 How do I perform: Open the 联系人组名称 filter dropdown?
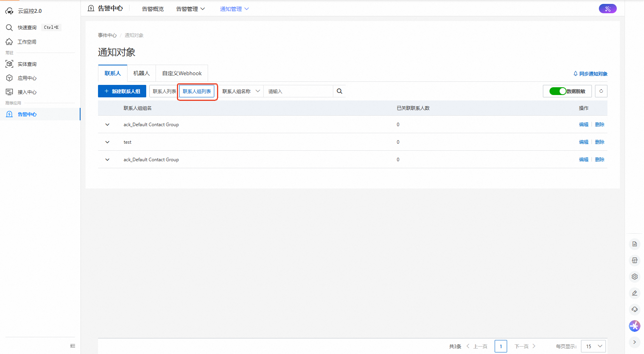point(241,91)
